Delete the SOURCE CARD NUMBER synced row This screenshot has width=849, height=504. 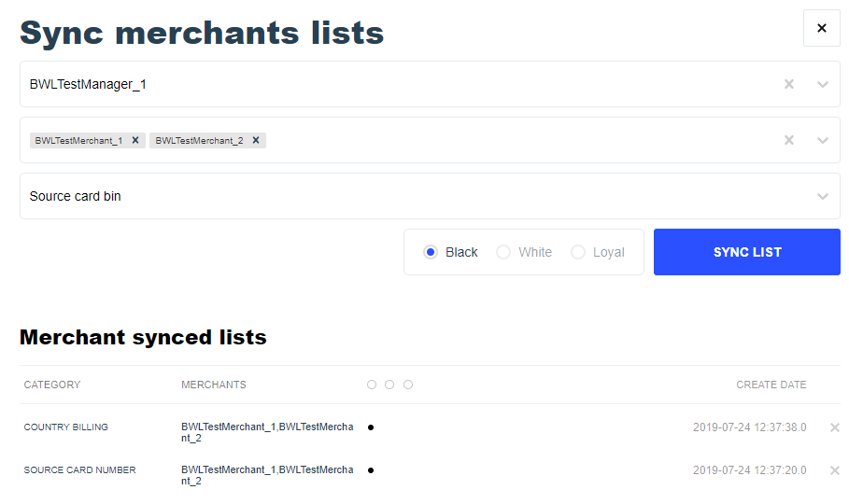(835, 470)
